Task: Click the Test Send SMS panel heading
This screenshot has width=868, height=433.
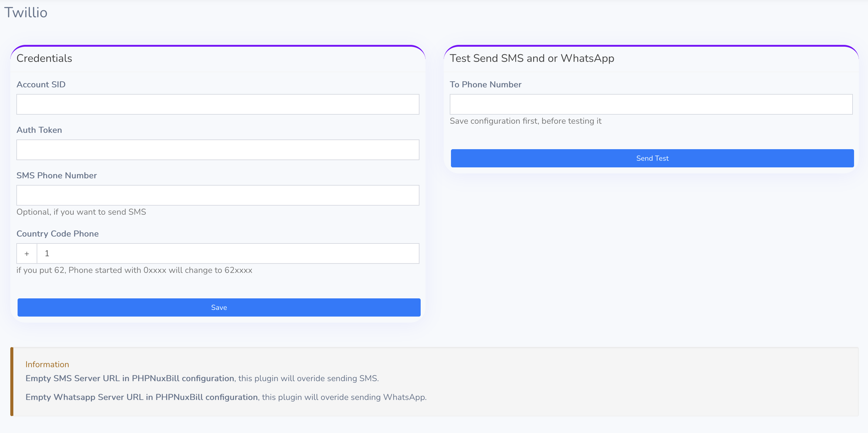Action: tap(532, 58)
